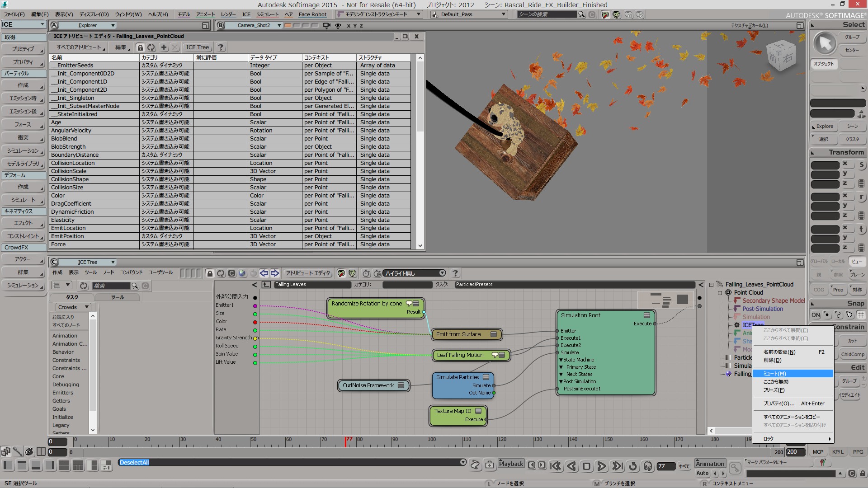Image resolution: width=868 pixels, height=488 pixels.
Task: Click the stop playback button
Action: coord(586,466)
